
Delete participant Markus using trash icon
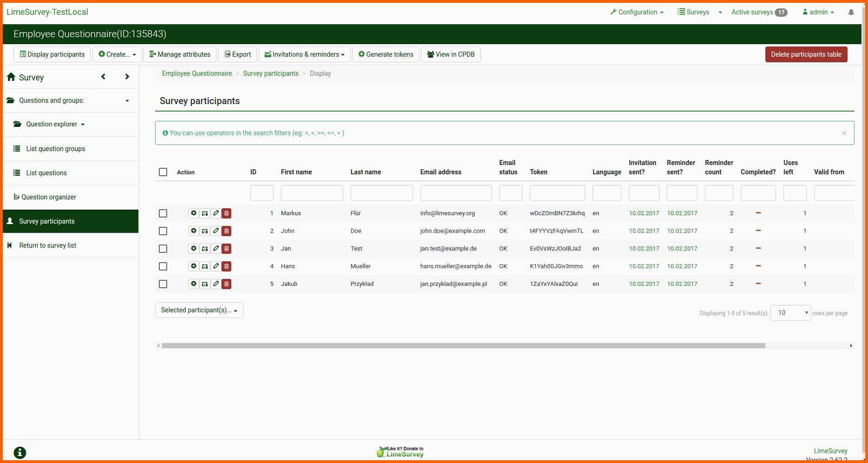click(227, 213)
